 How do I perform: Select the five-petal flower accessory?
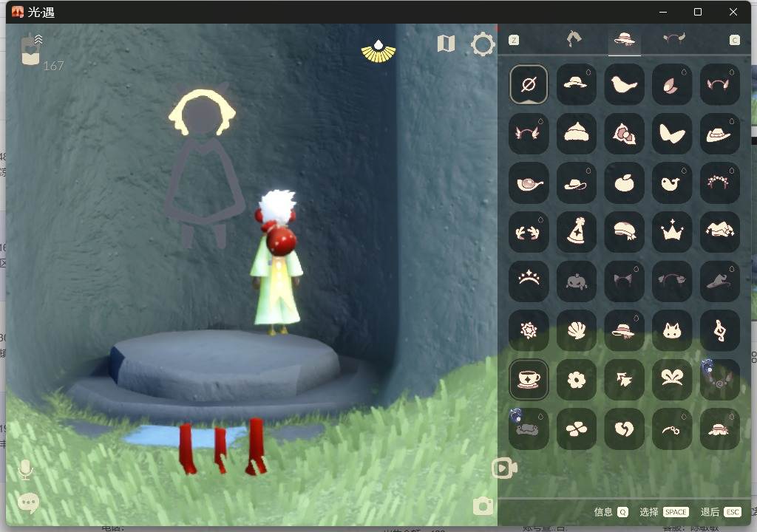[x=577, y=380]
